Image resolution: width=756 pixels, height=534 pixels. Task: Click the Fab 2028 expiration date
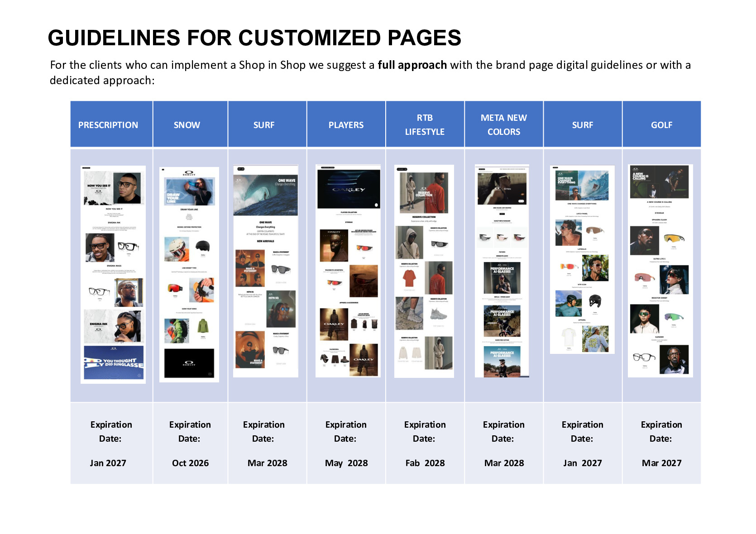point(425,463)
